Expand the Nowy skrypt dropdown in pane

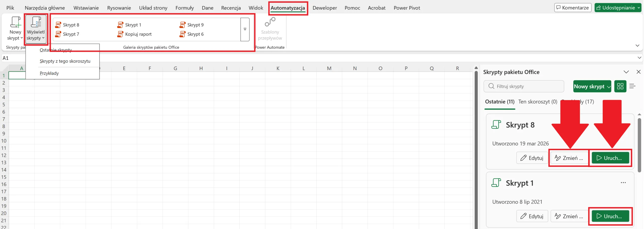point(609,87)
